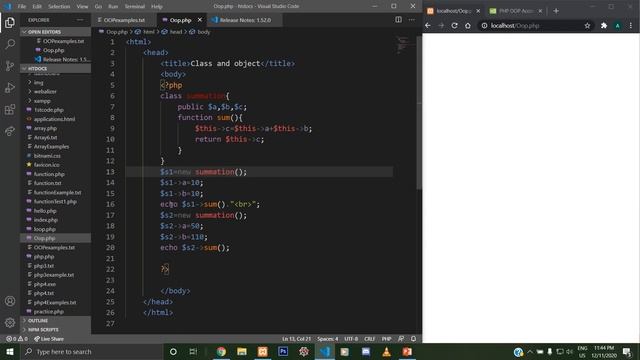Open array.php in file explorer
The height and width of the screenshot is (360, 640).
pyautogui.click(x=45, y=128)
